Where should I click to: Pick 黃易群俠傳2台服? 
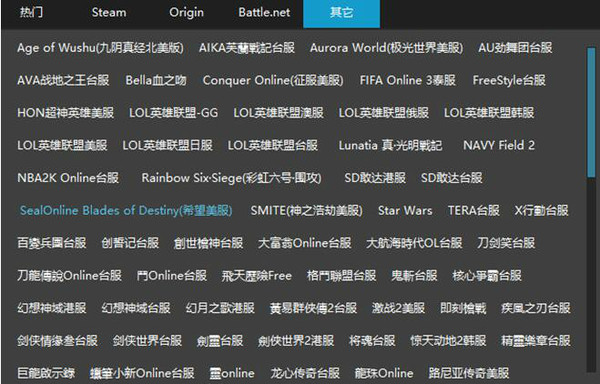[x=313, y=308]
